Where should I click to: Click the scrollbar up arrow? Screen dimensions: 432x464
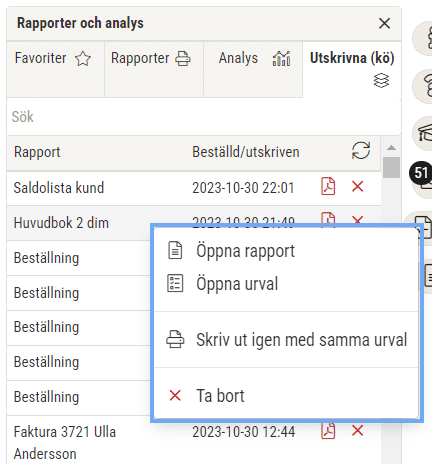click(x=391, y=147)
